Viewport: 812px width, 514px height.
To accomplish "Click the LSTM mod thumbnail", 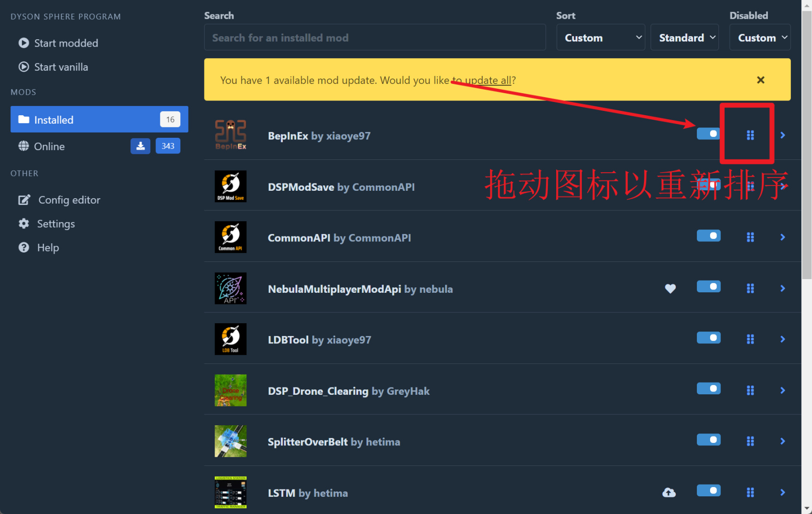I will tap(230, 492).
